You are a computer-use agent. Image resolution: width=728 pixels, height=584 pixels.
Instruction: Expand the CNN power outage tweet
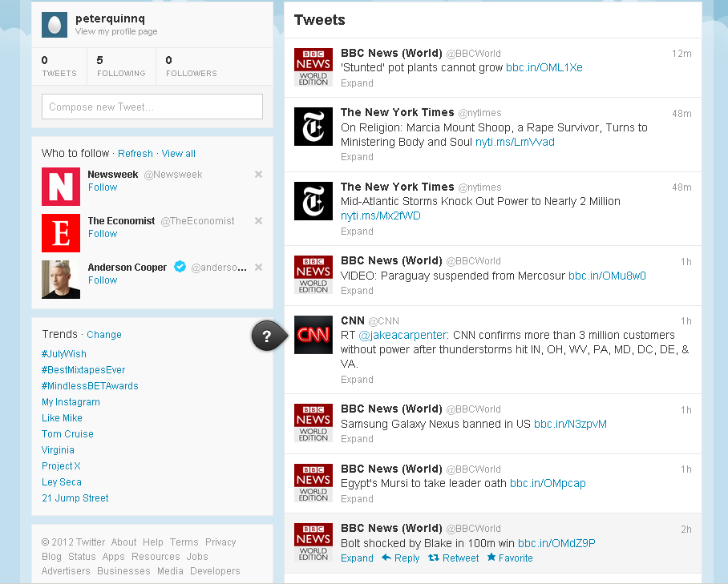[357, 380]
